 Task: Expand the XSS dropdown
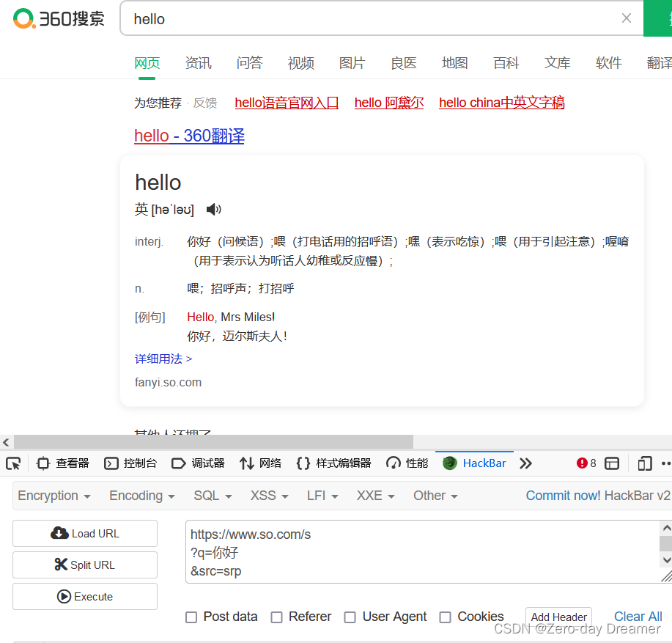click(269, 496)
